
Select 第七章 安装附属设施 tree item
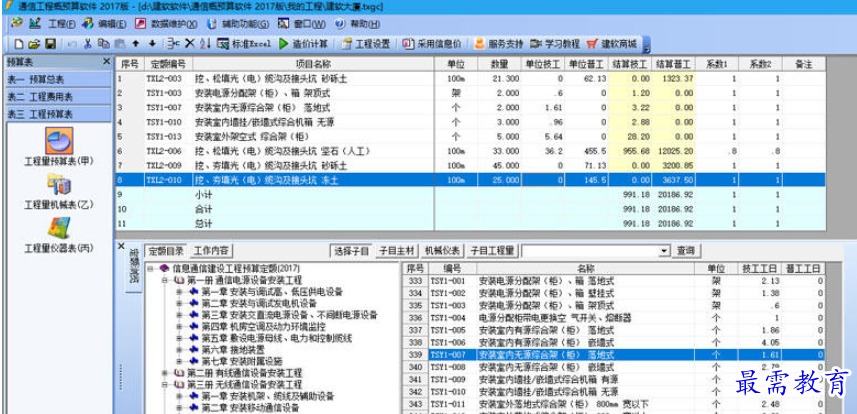(242, 361)
